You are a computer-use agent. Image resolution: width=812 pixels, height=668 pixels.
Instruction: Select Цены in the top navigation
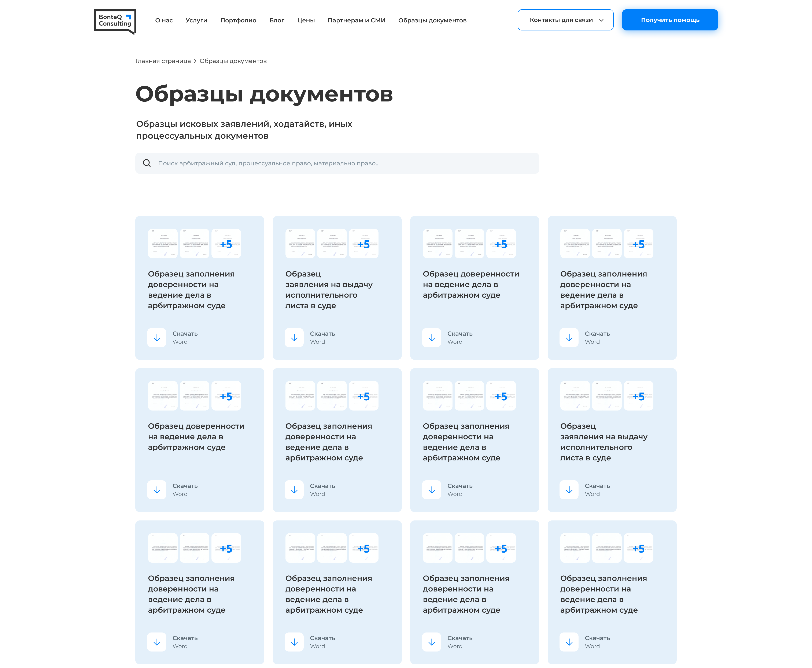coord(306,20)
